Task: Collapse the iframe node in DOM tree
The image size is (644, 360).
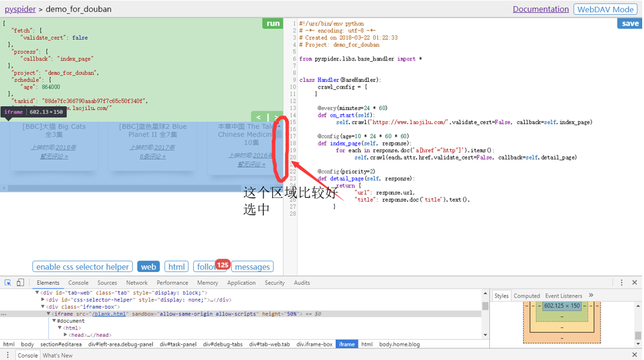Action: point(49,314)
